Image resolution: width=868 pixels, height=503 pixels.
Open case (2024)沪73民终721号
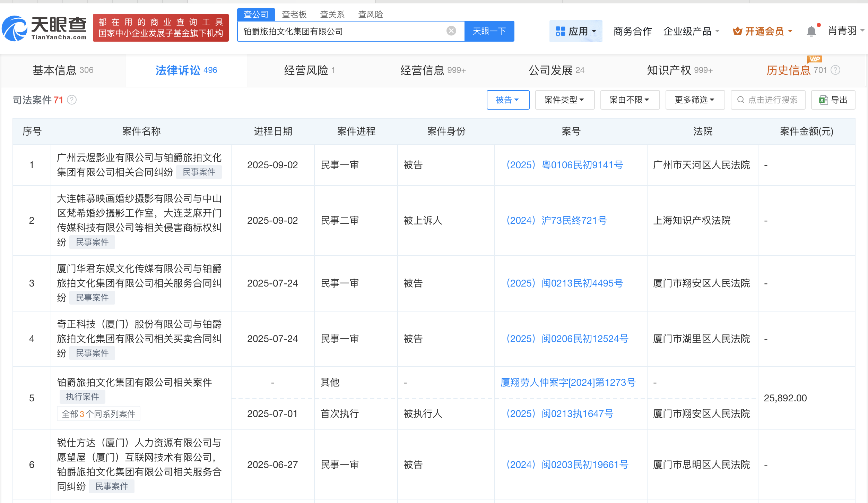[x=556, y=220]
